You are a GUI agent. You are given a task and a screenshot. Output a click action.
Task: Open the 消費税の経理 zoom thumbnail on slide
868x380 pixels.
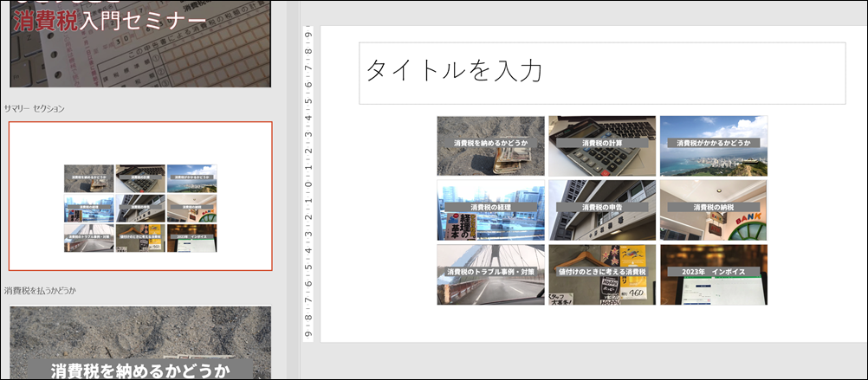pos(490,210)
